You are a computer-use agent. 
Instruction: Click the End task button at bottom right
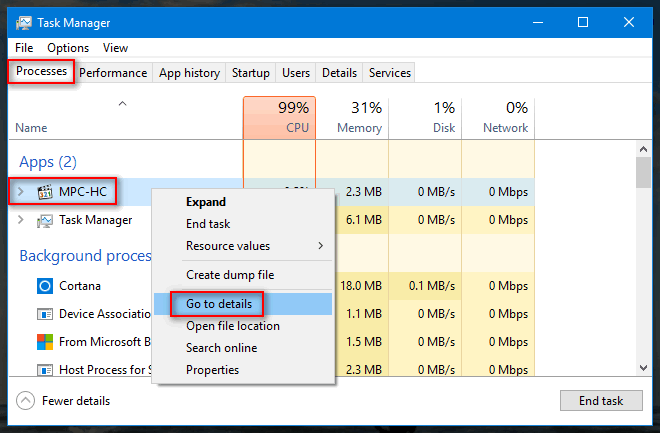pos(601,401)
